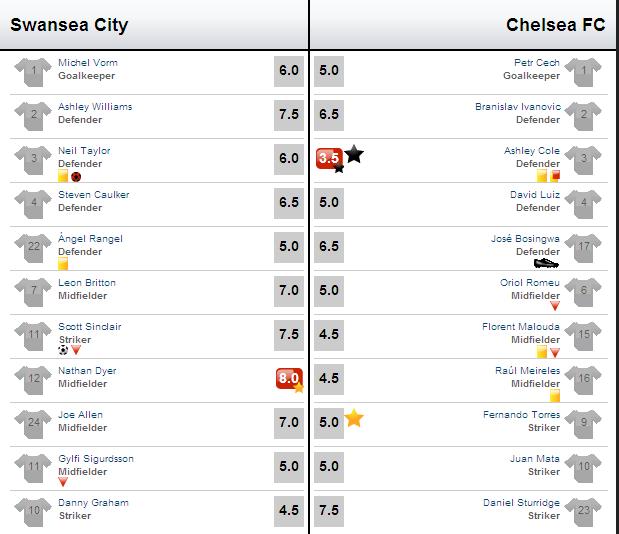Image resolution: width=619 pixels, height=534 pixels.
Task: Click the gold star beside Fernando Torres' rating
Action: (x=354, y=418)
